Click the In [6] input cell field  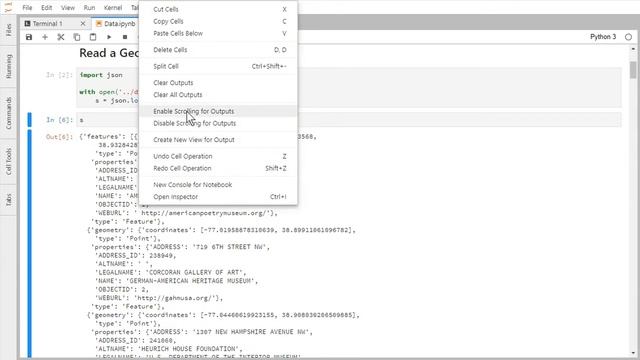click(349, 120)
